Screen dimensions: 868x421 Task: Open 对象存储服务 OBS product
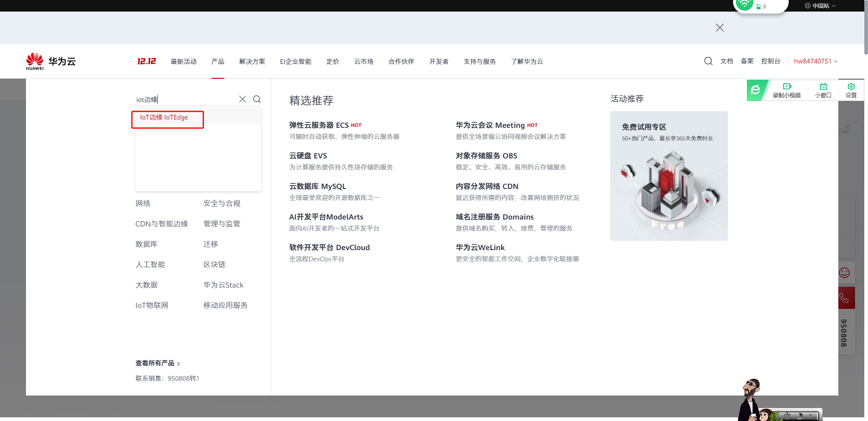(486, 156)
